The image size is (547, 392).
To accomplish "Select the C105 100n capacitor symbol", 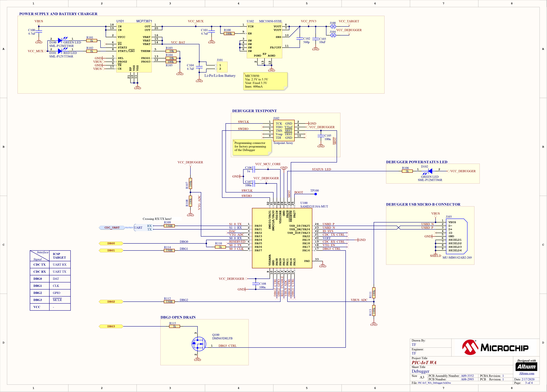I will 321,136.
